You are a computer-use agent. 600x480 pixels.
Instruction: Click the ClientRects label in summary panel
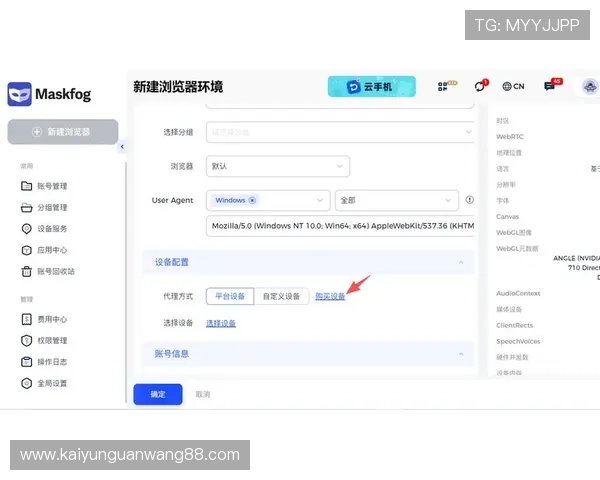[515, 325]
